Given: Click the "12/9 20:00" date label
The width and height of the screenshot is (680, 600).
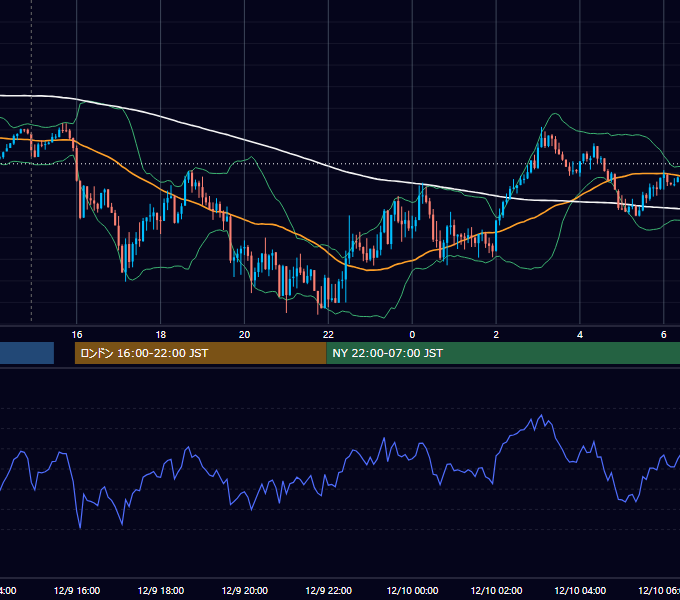Looking at the screenshot, I should (x=245, y=590).
